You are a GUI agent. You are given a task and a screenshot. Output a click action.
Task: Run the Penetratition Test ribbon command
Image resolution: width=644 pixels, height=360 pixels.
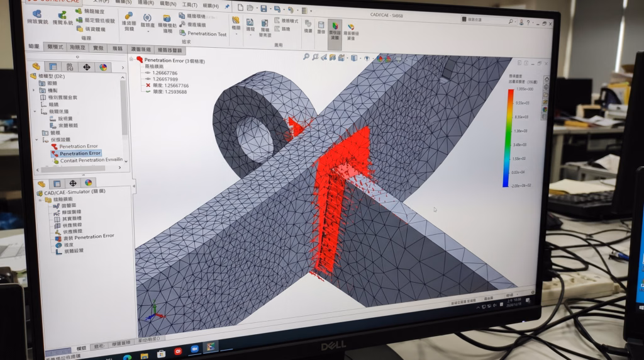pos(203,34)
